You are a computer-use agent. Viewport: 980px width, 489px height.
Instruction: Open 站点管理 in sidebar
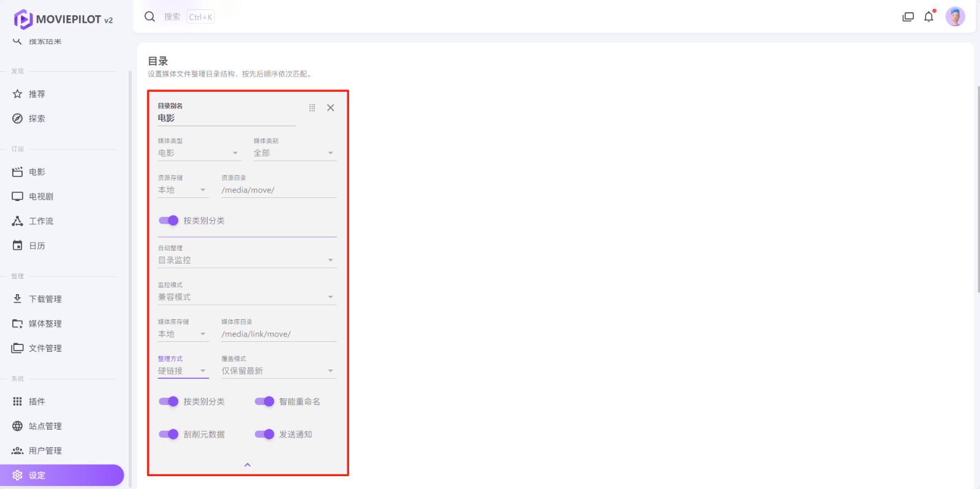45,426
